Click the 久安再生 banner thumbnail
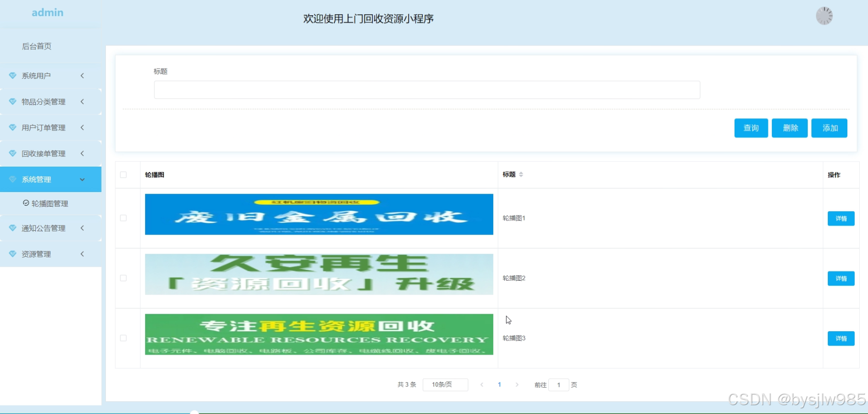Viewport: 868px width, 414px height. pos(319,274)
